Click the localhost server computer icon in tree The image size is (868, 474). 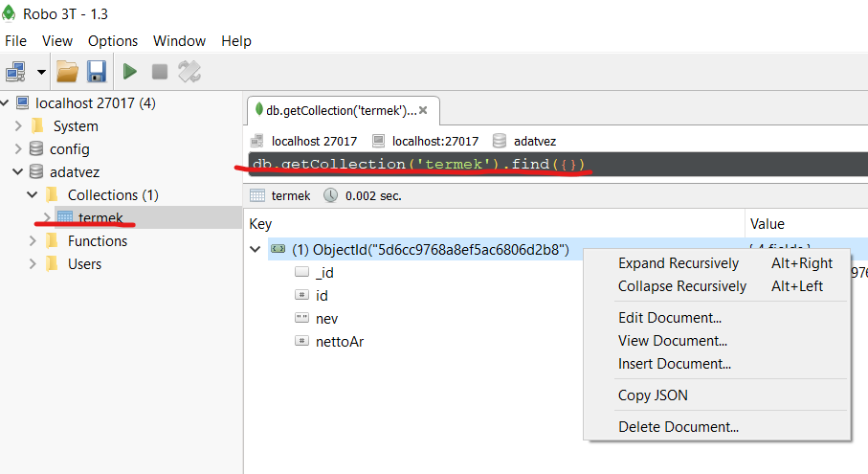(x=23, y=102)
